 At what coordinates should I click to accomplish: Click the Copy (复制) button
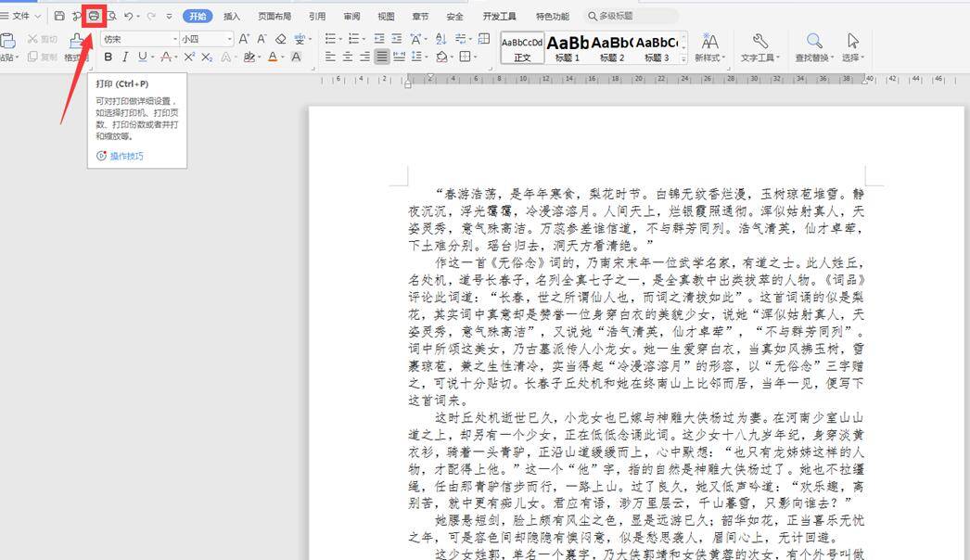coord(42,57)
